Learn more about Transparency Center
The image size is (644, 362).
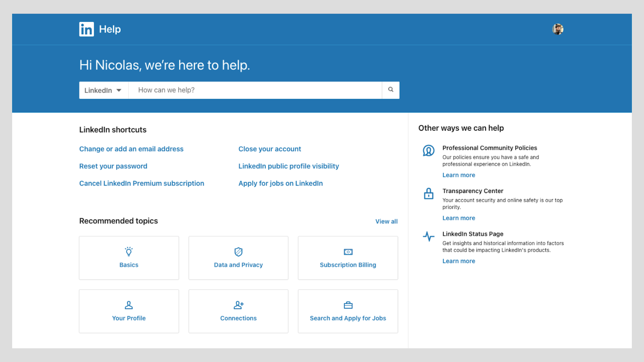[x=459, y=218]
